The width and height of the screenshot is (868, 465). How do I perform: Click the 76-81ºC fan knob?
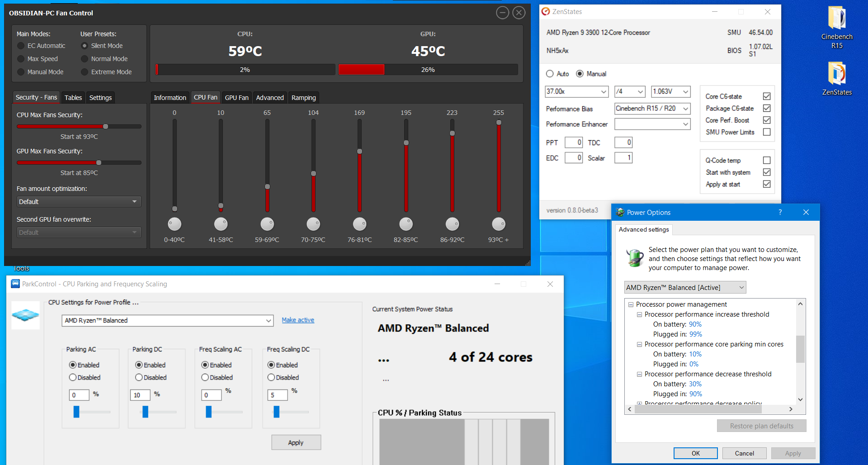pyautogui.click(x=359, y=224)
